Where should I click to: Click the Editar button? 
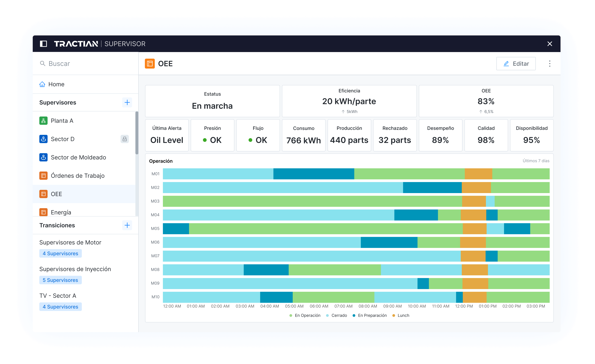(x=516, y=64)
